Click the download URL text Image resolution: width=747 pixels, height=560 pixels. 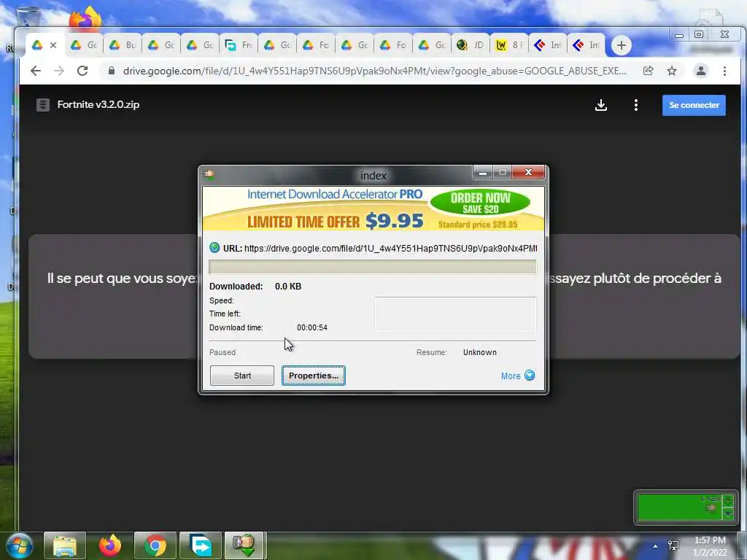click(x=390, y=248)
